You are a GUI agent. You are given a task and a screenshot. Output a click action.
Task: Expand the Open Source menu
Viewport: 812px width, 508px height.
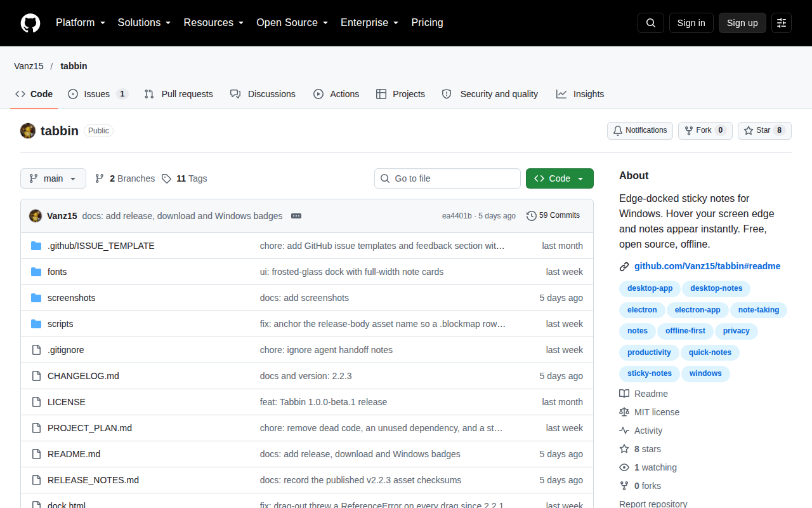[292, 23]
